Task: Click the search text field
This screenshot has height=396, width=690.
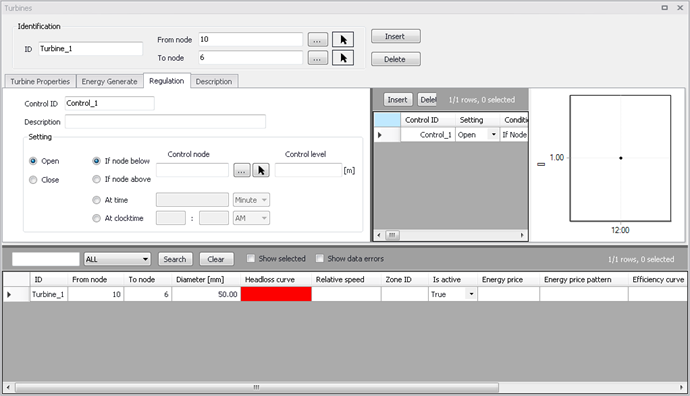Action: tap(46, 259)
